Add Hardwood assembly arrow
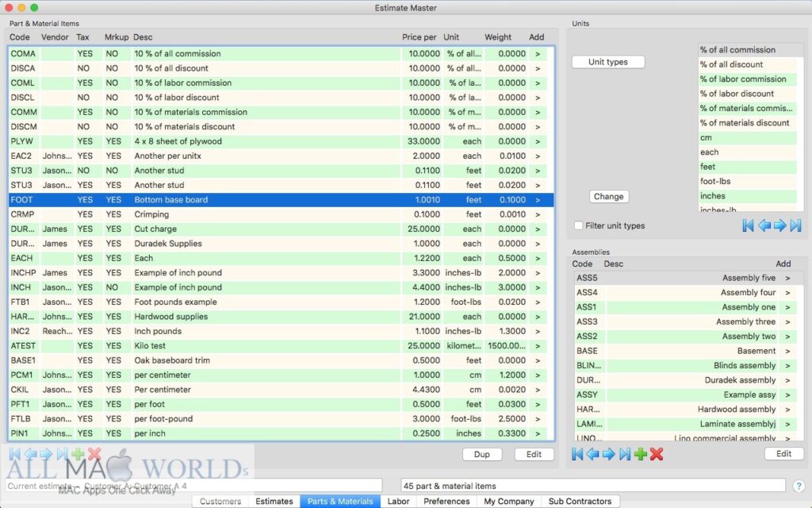The height and width of the screenshot is (508, 812). pos(787,410)
